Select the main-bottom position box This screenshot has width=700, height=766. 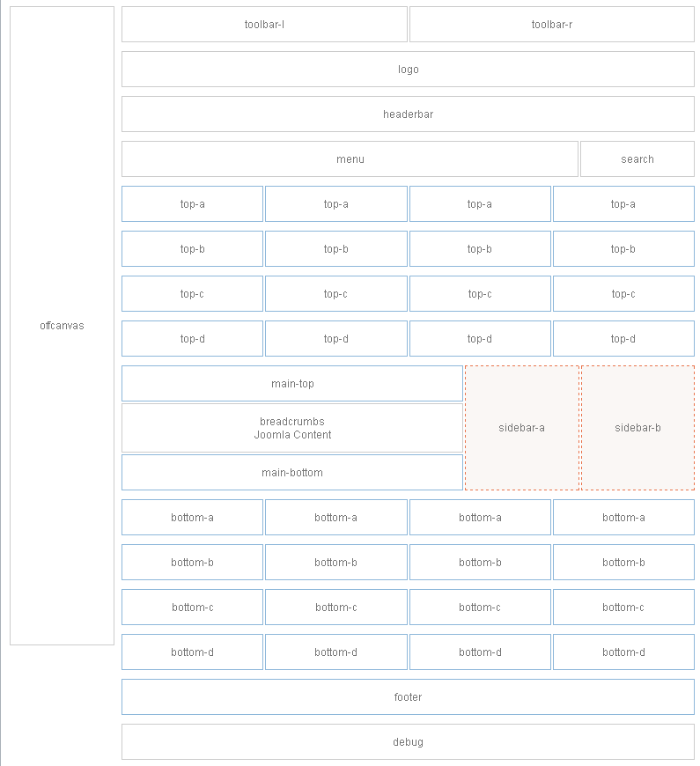[x=292, y=473]
